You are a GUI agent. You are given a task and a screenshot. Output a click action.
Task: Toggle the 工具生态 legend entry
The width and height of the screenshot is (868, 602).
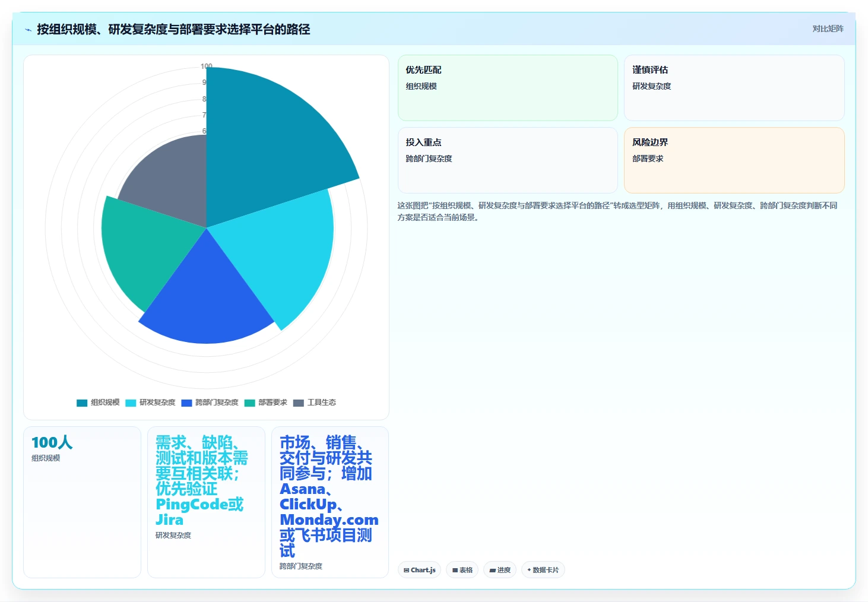coord(315,403)
